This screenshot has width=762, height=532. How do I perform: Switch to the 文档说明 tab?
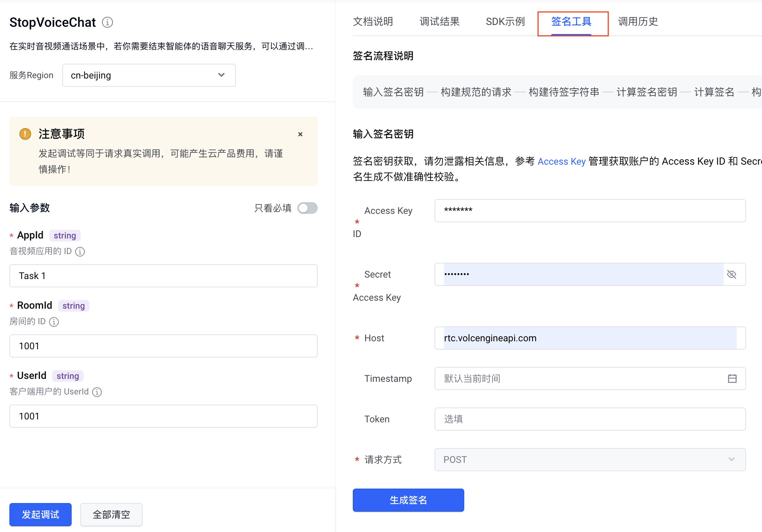click(373, 22)
